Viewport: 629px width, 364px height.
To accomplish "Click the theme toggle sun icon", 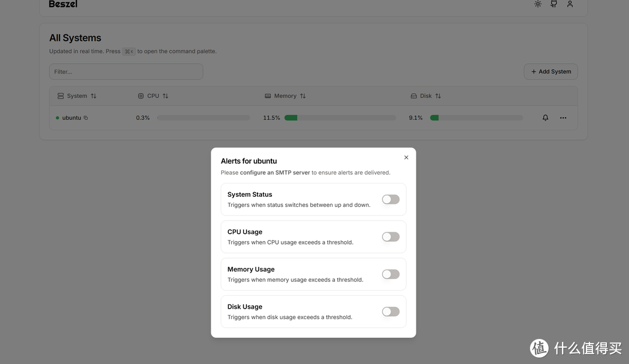I will [538, 4].
